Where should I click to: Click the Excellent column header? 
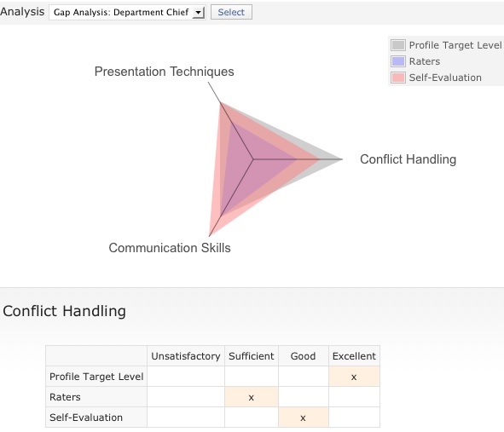[x=354, y=356]
